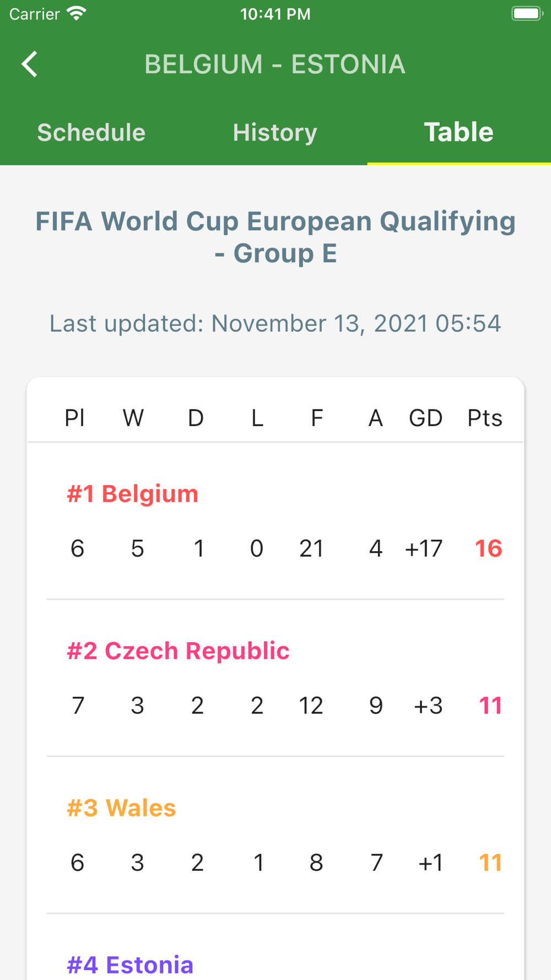Open the #1 Belgium team row
The height and width of the screenshot is (980, 551).
[x=275, y=521]
